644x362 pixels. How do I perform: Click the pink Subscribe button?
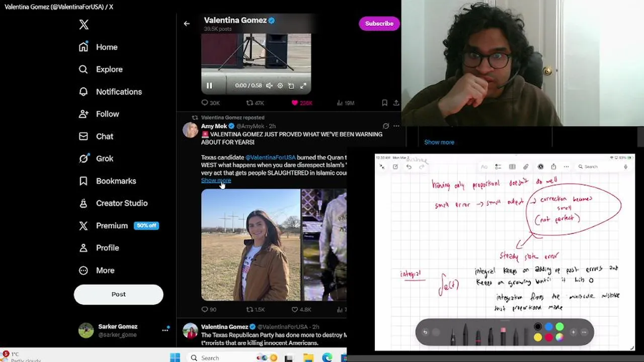point(379,24)
